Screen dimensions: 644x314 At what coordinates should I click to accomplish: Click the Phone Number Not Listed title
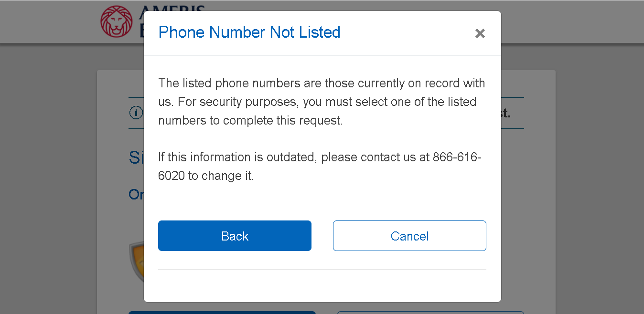pos(249,32)
